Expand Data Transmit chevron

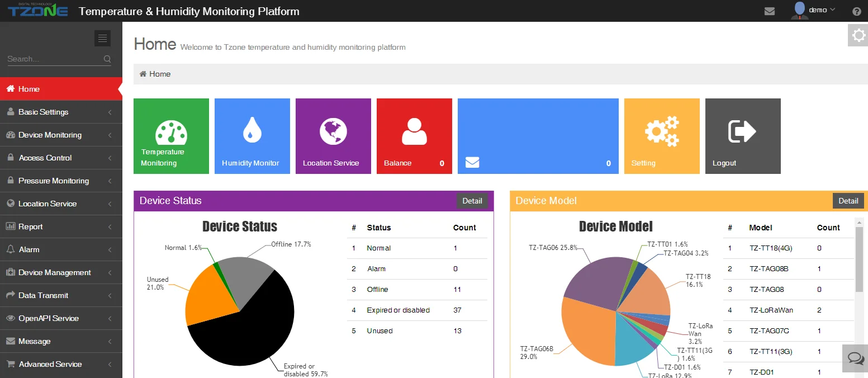[110, 296]
